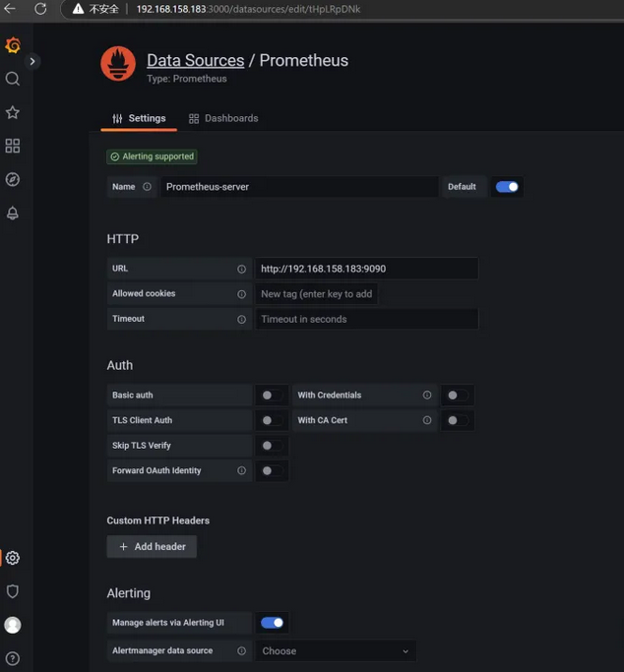624x672 pixels.
Task: Open the Help question mark icon
Action: tap(13, 658)
